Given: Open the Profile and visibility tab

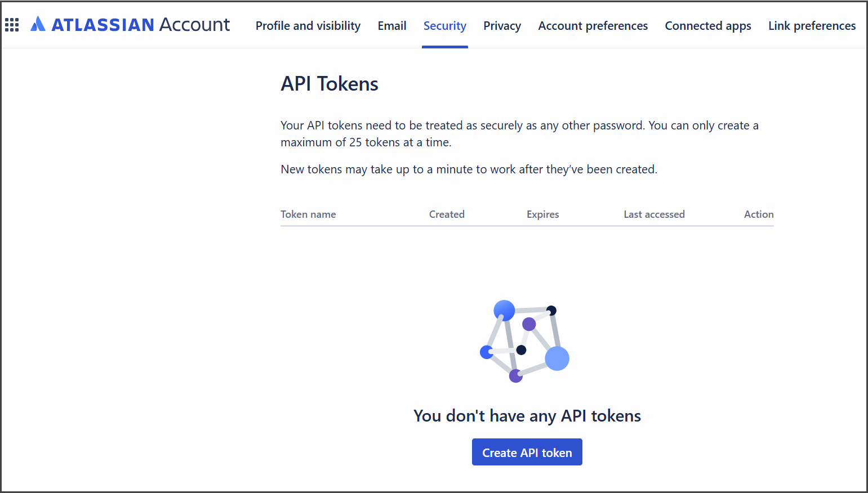Looking at the screenshot, I should pyautogui.click(x=308, y=26).
